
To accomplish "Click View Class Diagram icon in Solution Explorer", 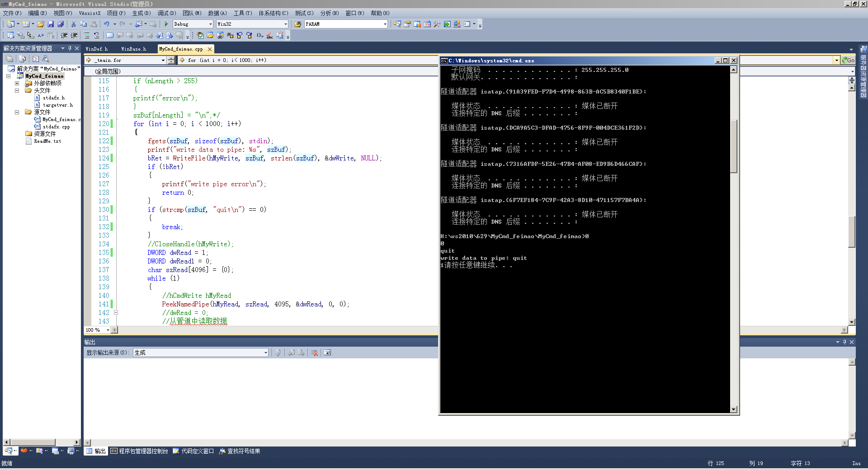I will click(46, 59).
